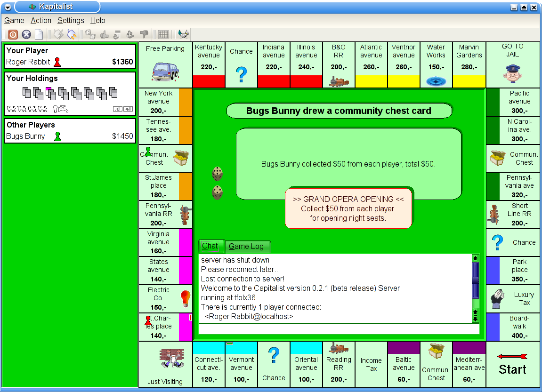Click the thumbs-down toolbar icon
The image size is (542, 392).
coord(144,34)
